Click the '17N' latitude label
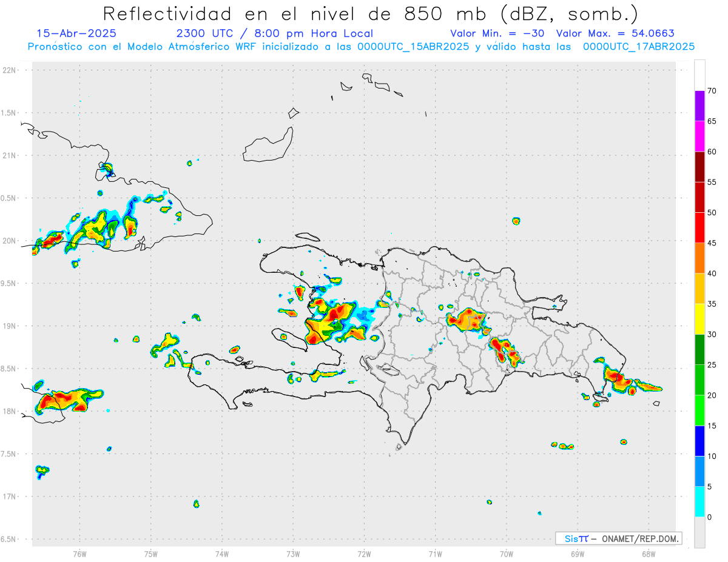 coord(10,497)
